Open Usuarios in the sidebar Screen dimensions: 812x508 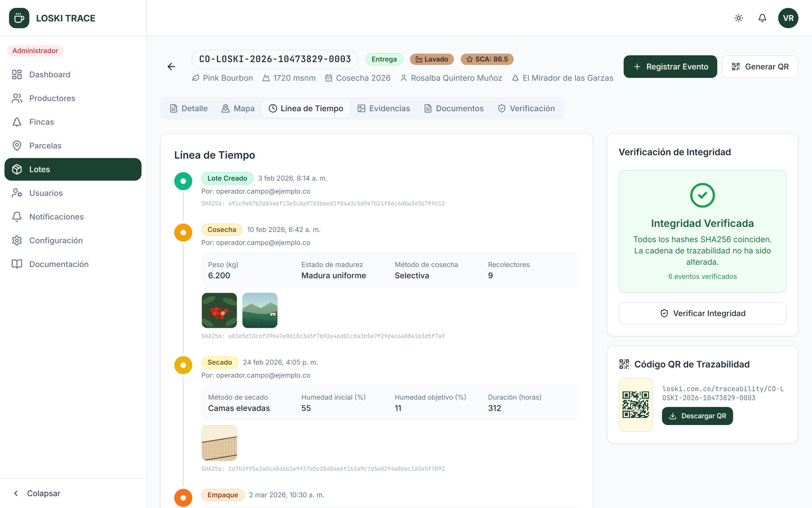pos(73,193)
